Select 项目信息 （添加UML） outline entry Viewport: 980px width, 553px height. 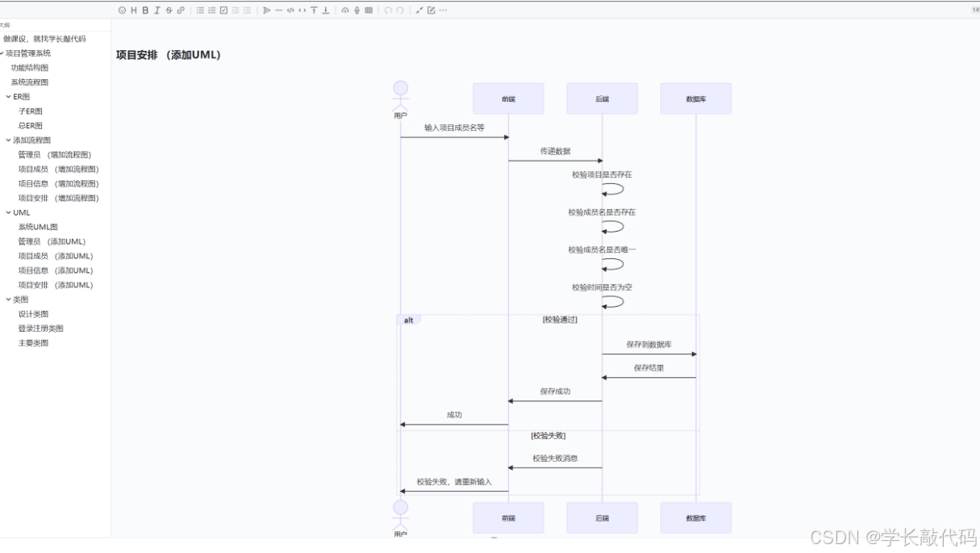[x=56, y=271]
